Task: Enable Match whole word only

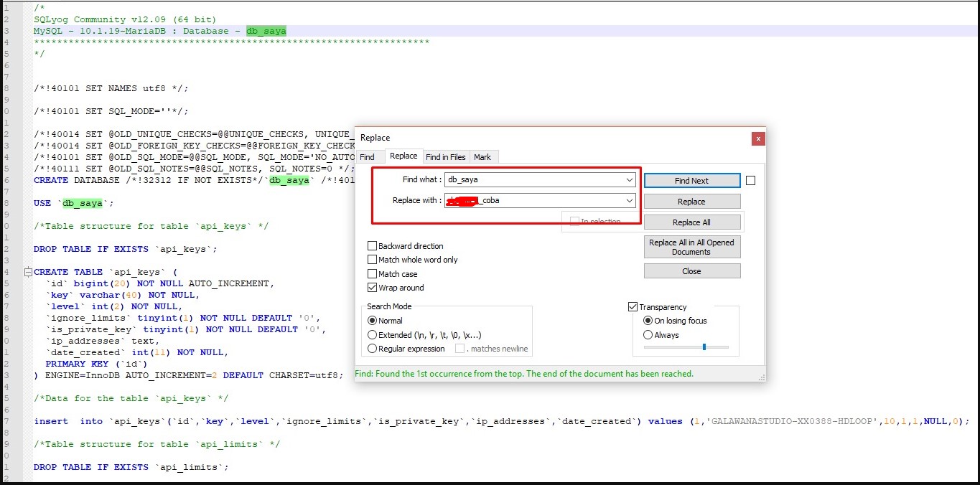Action: [x=373, y=260]
